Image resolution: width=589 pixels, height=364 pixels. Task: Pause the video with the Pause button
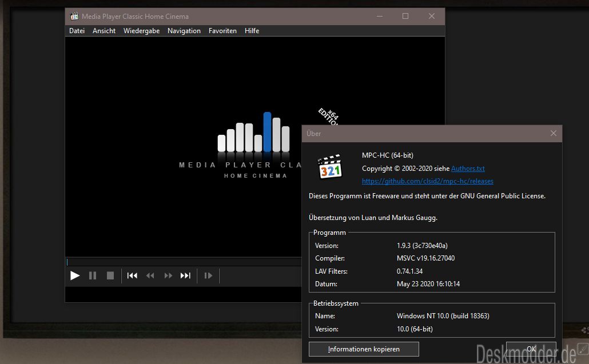93,276
